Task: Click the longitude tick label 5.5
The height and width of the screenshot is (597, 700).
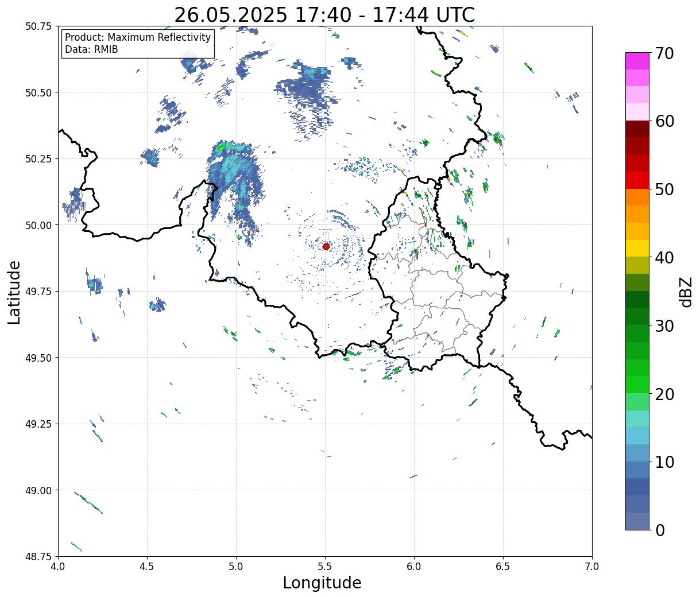Action: [x=325, y=567]
